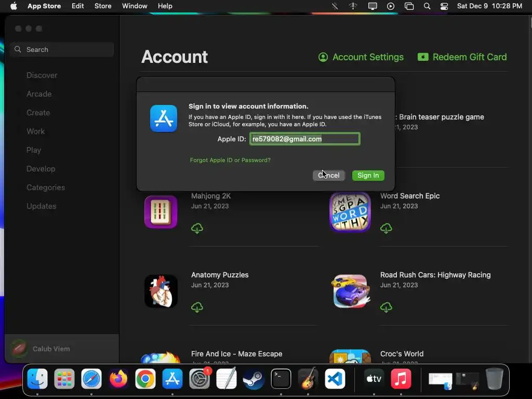This screenshot has width=532, height=399.
Task: Open the Apple menu
Action: [x=14, y=6]
